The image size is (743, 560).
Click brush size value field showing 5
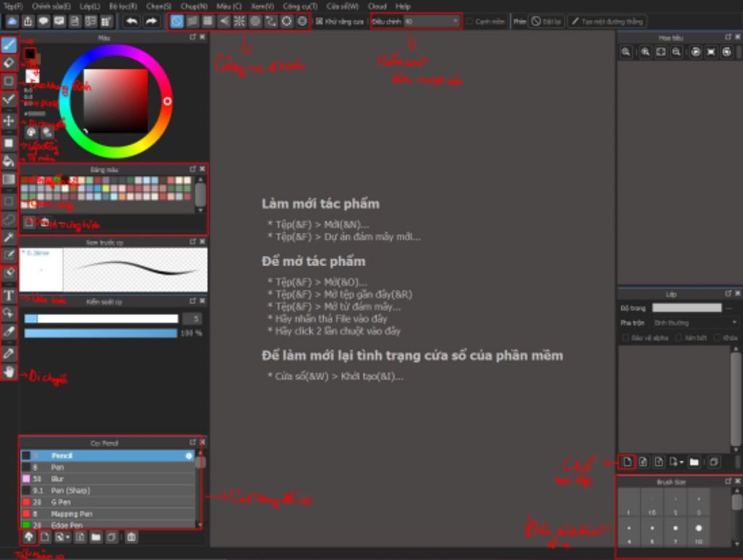[192, 319]
